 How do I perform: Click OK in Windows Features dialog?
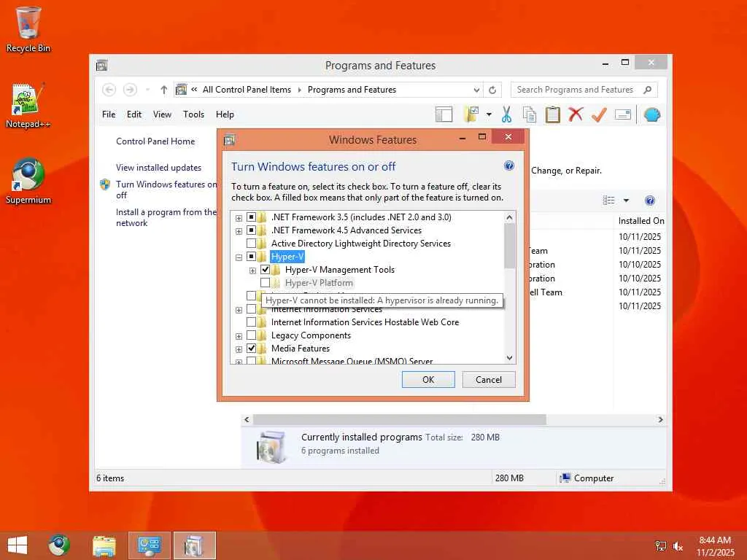(x=428, y=379)
